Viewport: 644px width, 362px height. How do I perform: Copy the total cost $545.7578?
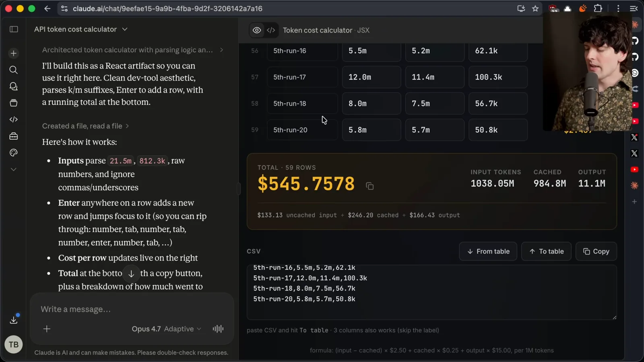click(369, 186)
